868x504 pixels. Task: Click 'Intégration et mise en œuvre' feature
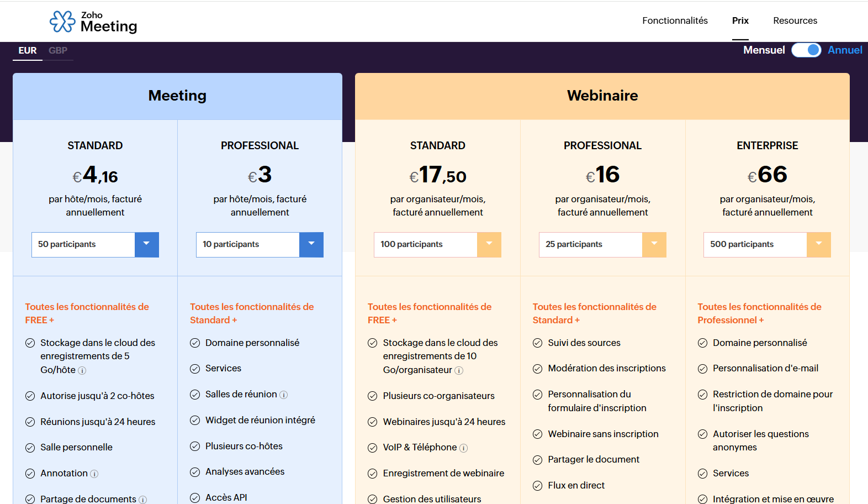(773, 499)
